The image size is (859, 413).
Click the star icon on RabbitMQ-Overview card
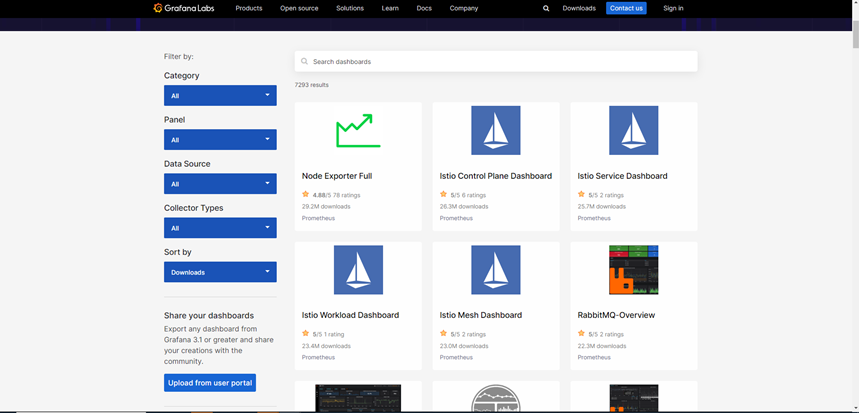tap(581, 334)
